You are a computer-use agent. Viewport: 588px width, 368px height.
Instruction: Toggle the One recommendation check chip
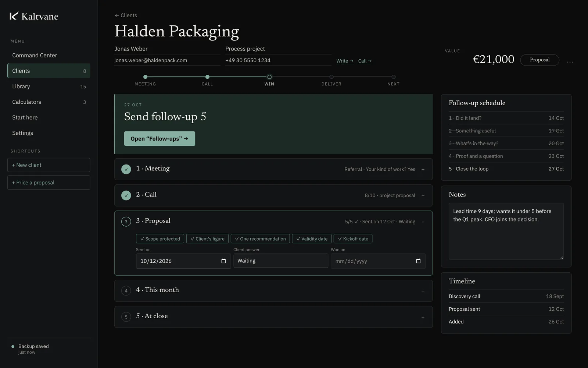[x=260, y=238]
